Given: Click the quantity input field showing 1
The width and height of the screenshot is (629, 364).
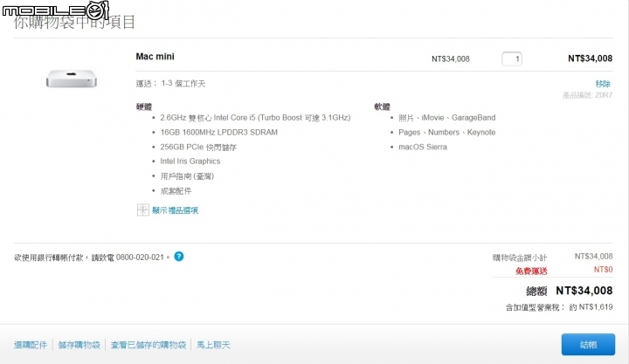Looking at the screenshot, I should click(x=511, y=59).
